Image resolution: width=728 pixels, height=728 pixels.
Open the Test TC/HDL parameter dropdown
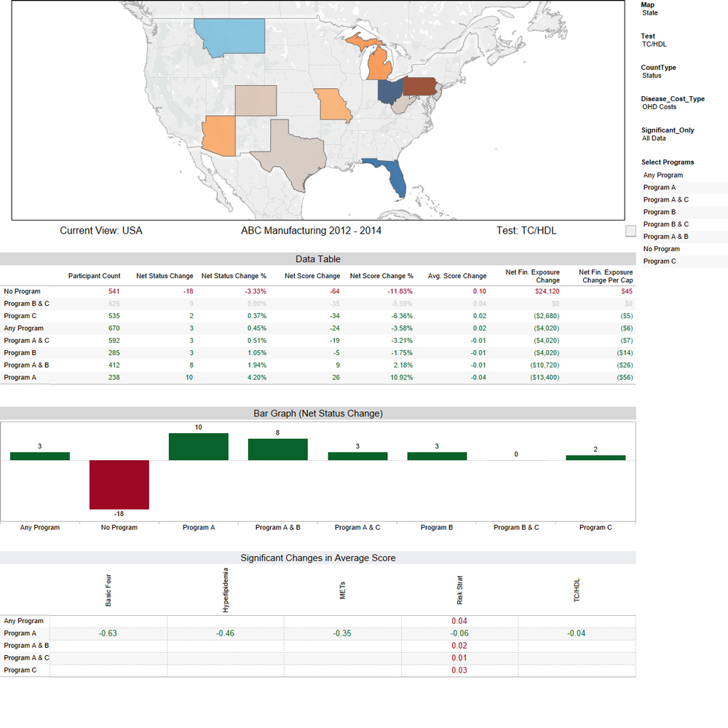click(x=654, y=44)
